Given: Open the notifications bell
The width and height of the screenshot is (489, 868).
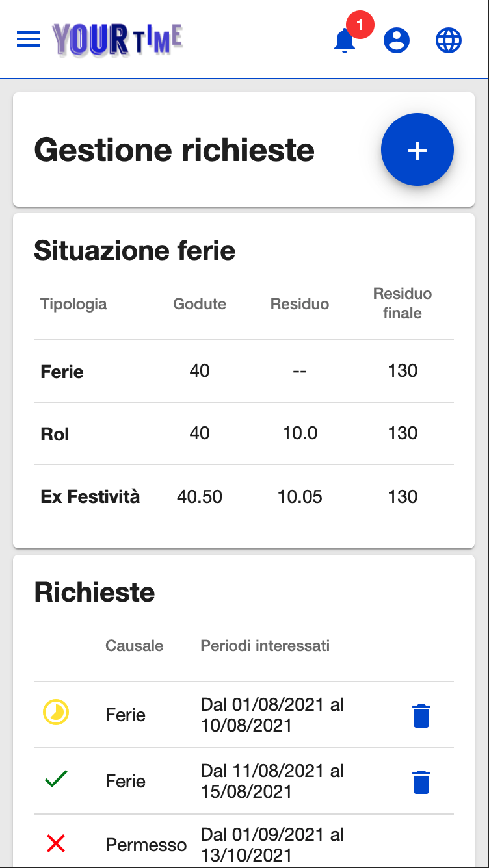Looking at the screenshot, I should click(344, 41).
